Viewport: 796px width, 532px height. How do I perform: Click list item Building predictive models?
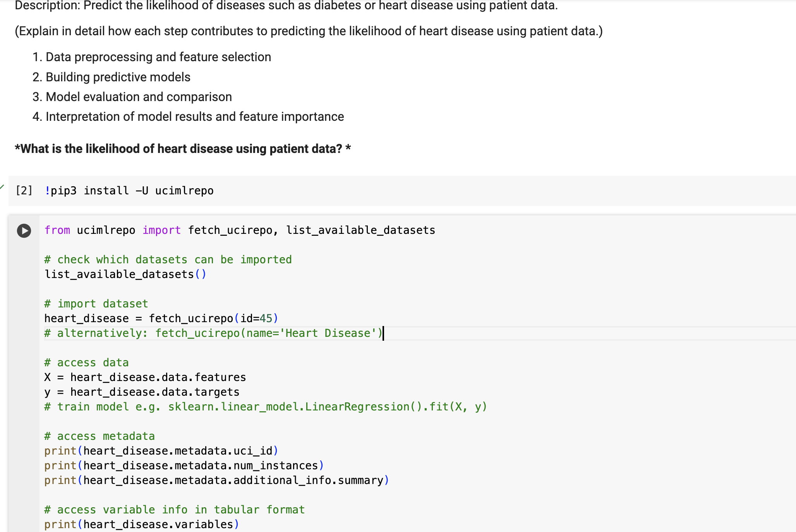tap(117, 77)
